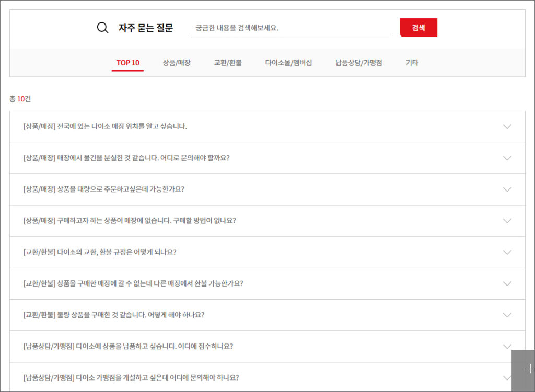Open the 상품을 납품하고 싶습니다 question text
The width and height of the screenshot is (535, 392).
click(128, 346)
